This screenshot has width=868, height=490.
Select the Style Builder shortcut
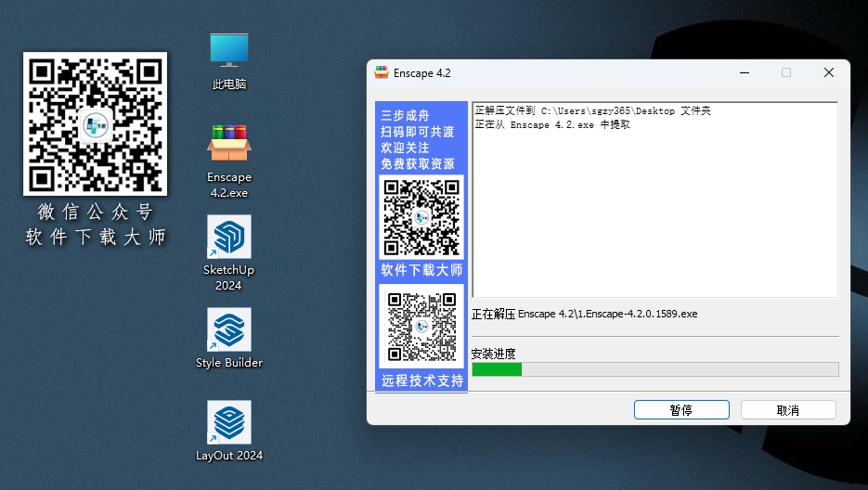tap(228, 338)
